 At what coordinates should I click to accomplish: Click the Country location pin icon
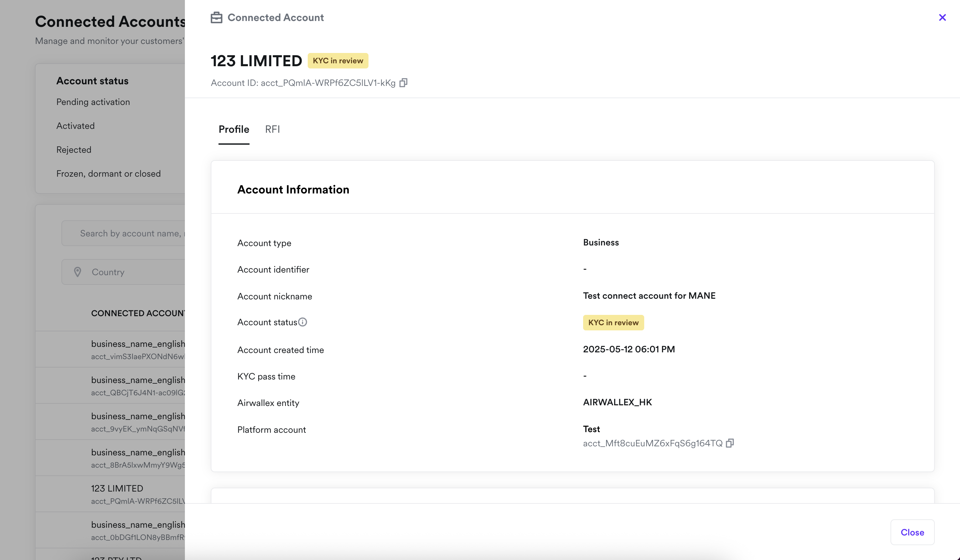77,272
